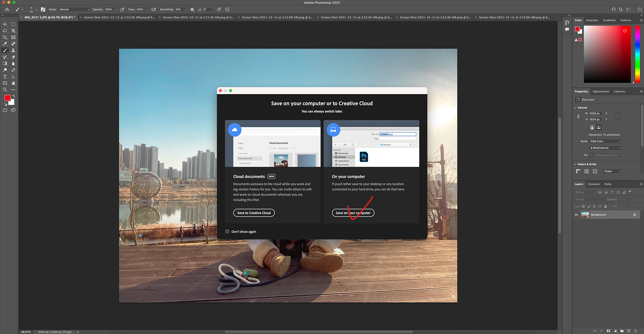Enable airbrush-style build-up effects
The width and height of the screenshot is (644, 334).
[154, 9]
